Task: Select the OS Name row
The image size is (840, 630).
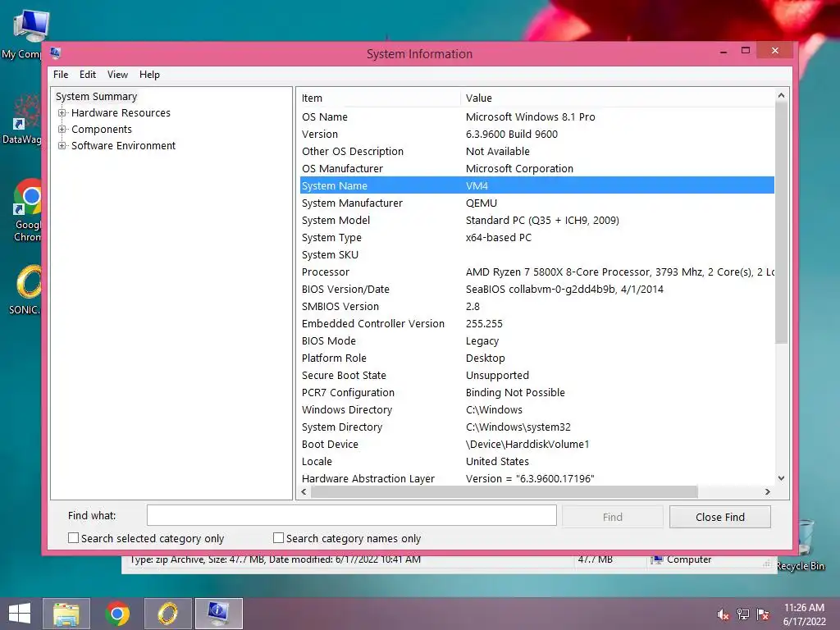Action: coord(536,116)
